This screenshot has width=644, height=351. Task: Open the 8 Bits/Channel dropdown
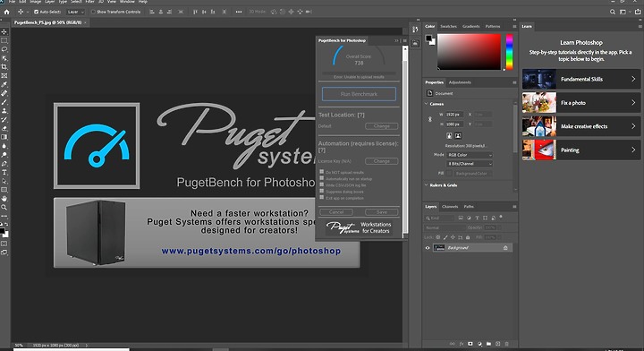470,164
